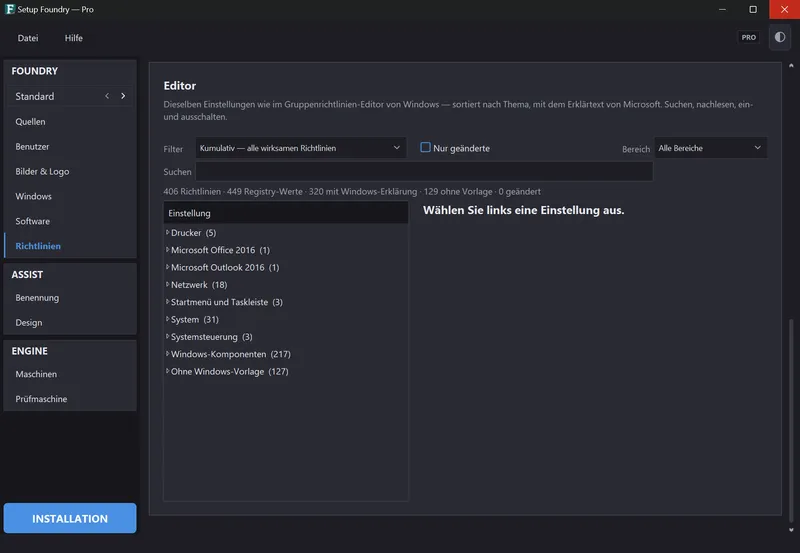Click the Suchen search field

[424, 171]
